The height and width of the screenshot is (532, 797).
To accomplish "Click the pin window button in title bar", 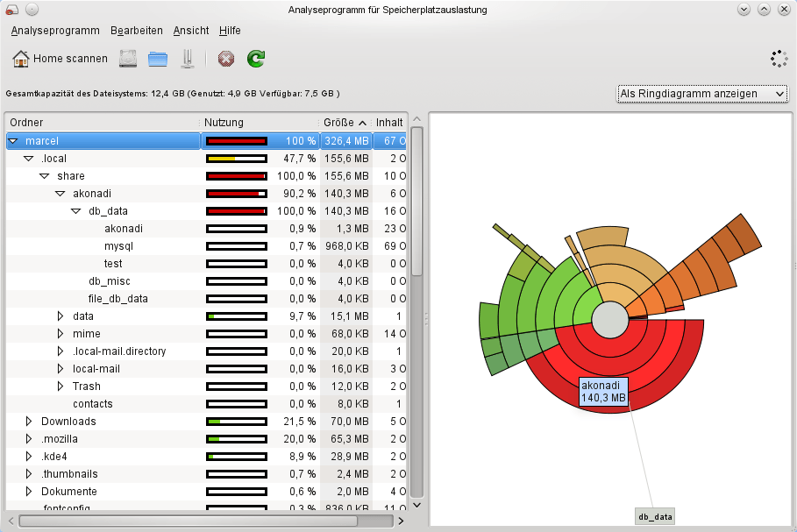I will click(32, 10).
